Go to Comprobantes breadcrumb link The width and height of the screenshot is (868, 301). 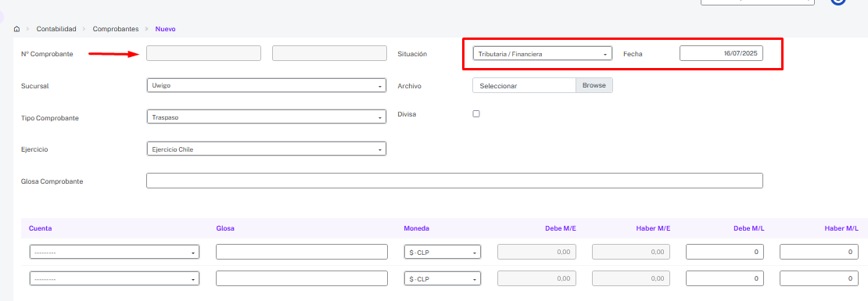[116, 29]
